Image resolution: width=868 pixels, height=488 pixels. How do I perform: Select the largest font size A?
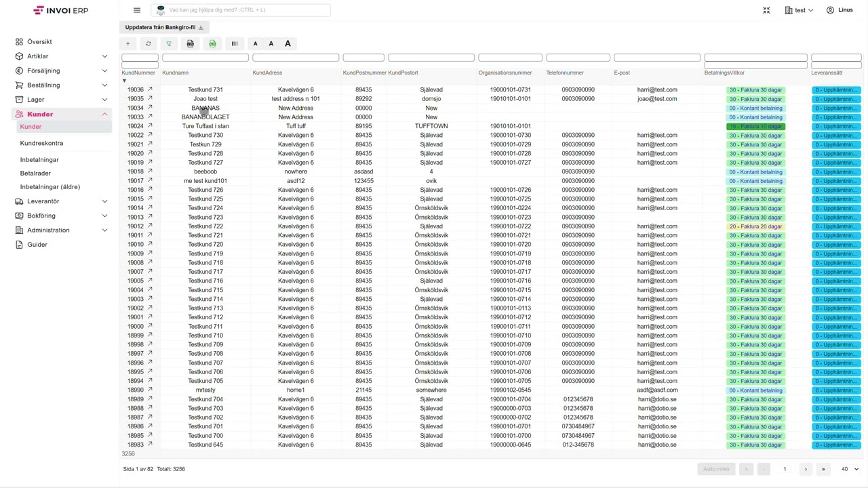click(288, 44)
